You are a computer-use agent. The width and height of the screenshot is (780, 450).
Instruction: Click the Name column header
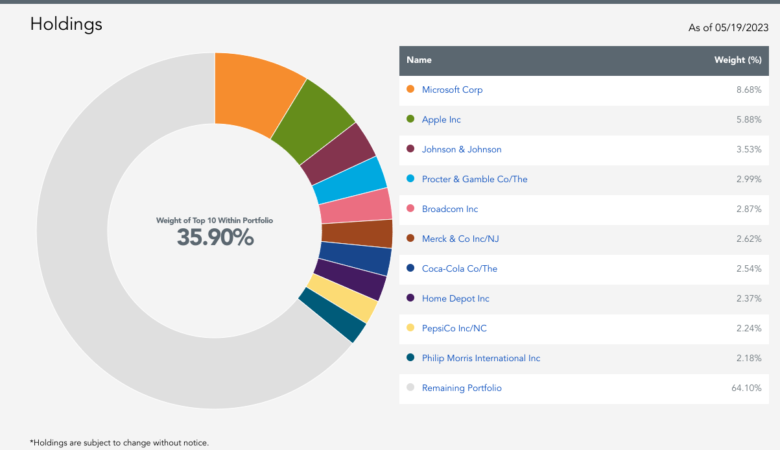(x=419, y=60)
